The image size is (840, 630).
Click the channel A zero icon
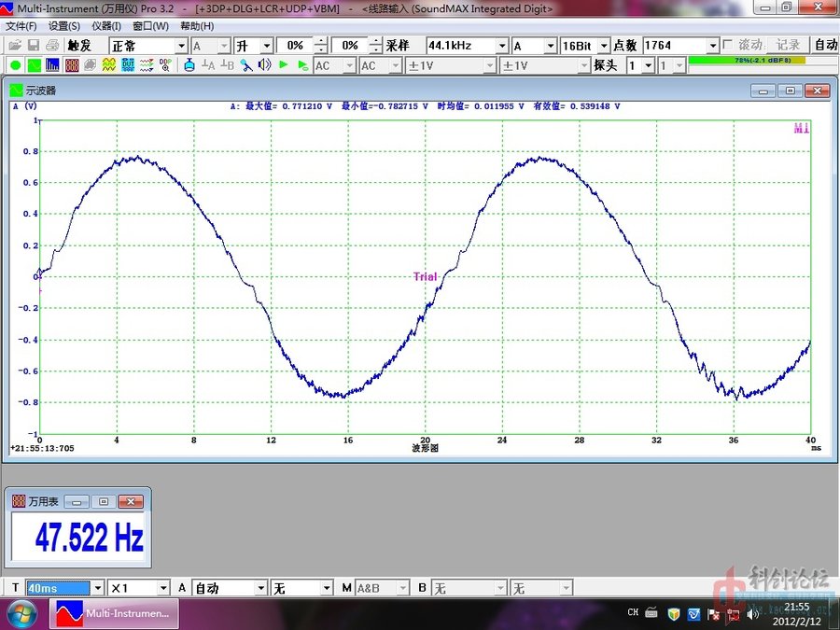click(208, 65)
